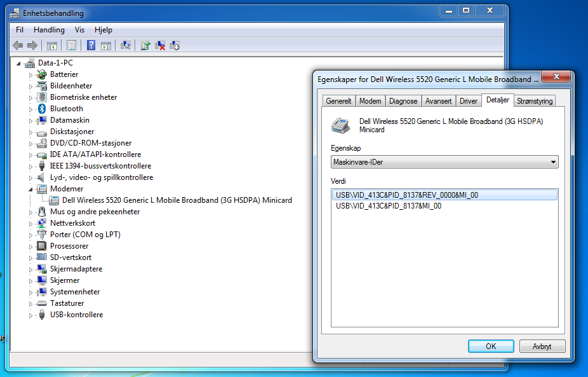Click the OK button
Viewport: 588px width, 377px height.
coord(491,346)
